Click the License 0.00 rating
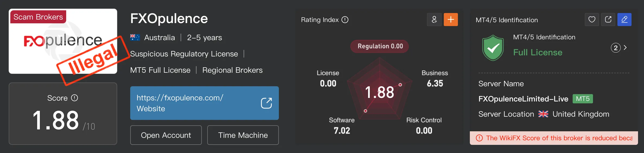 (328, 79)
